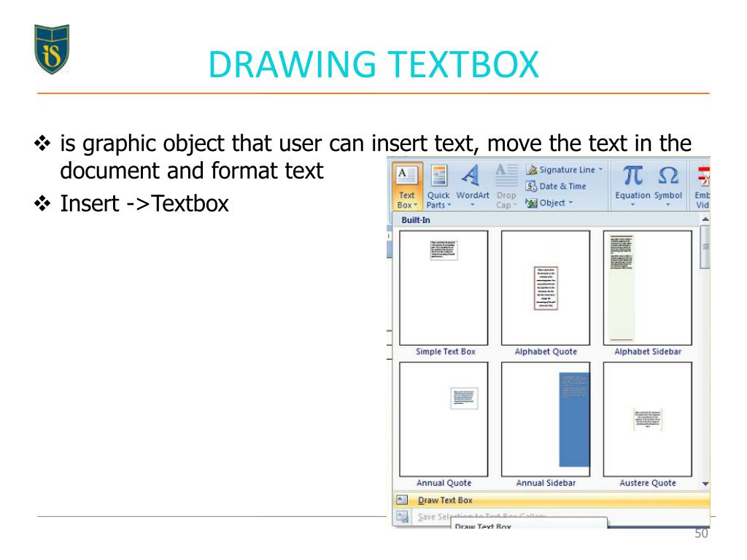Open the WordArt dropdown arrow

point(473,205)
